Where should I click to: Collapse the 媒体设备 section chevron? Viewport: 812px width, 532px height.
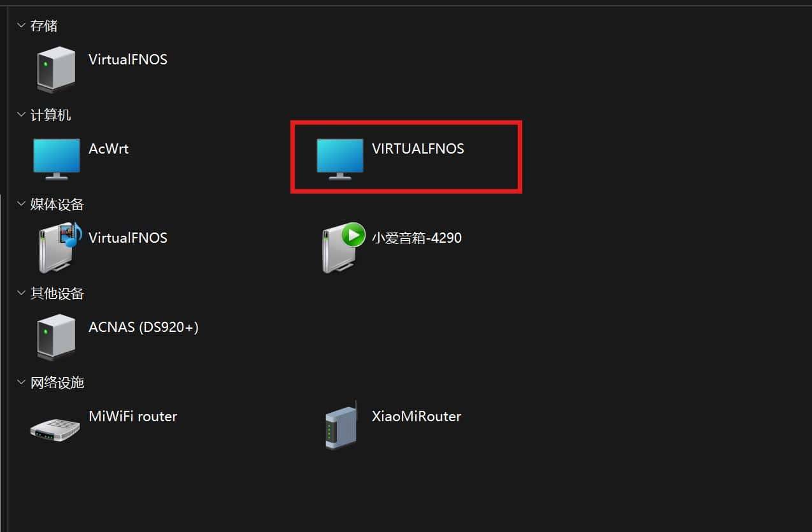point(20,204)
